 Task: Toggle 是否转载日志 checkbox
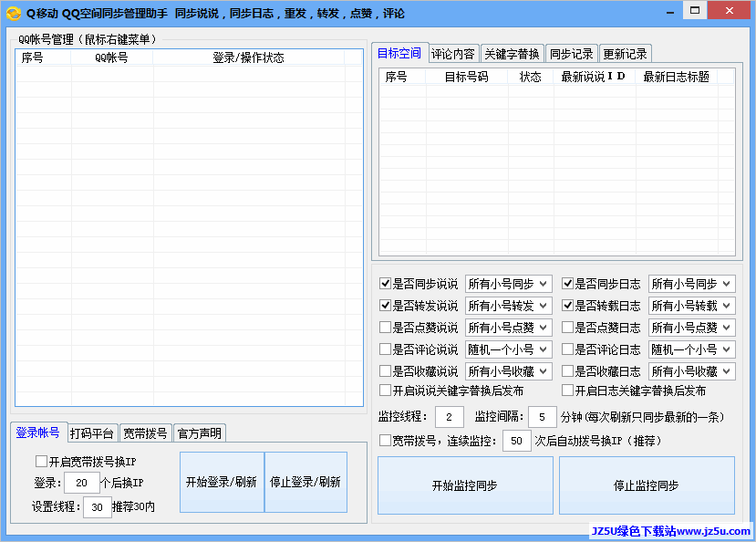(x=567, y=306)
